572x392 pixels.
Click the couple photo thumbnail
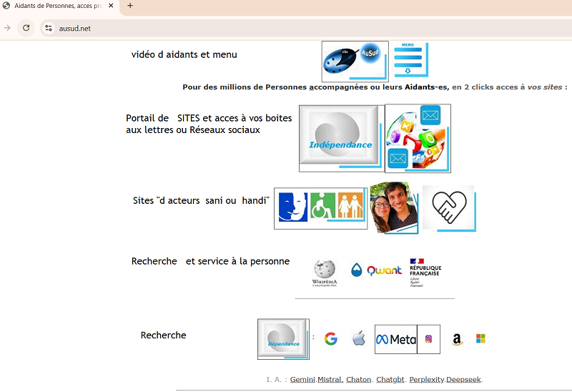click(x=393, y=207)
